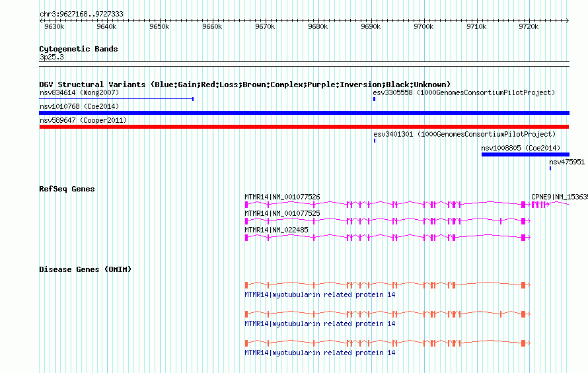Click the small blue esv3401301 marker
Viewport: 588px width, 373px height.
(375, 141)
